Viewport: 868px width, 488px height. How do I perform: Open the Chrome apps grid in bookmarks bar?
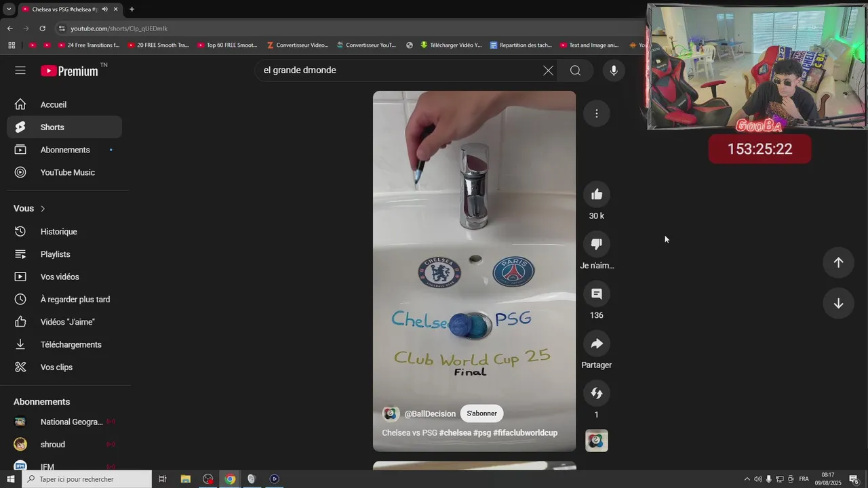click(x=12, y=45)
